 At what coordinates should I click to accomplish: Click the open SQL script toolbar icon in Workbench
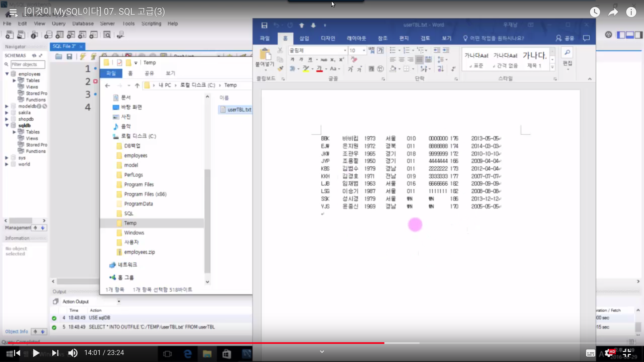pyautogui.click(x=21, y=35)
